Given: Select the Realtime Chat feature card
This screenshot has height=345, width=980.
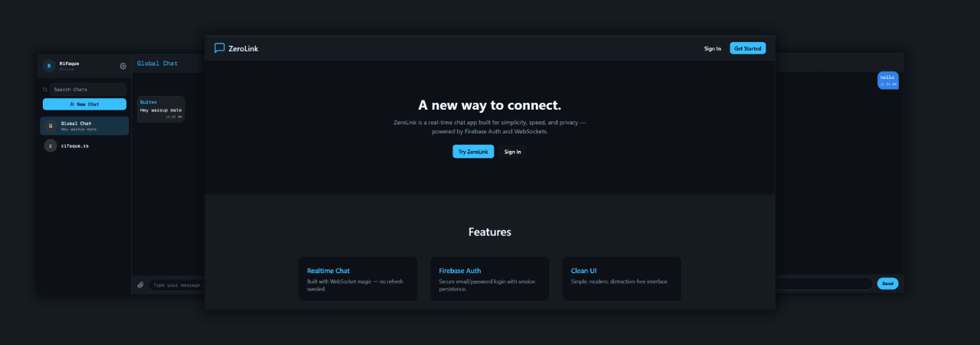Looking at the screenshot, I should [358, 279].
